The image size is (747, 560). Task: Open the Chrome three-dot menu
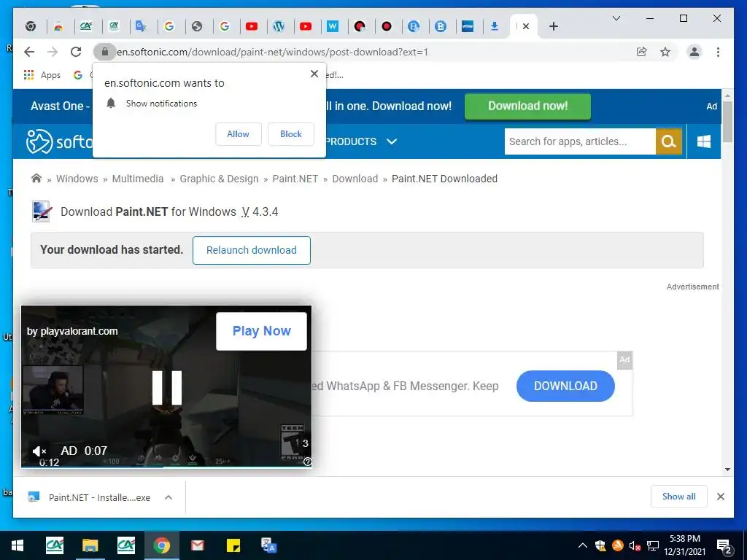718,52
